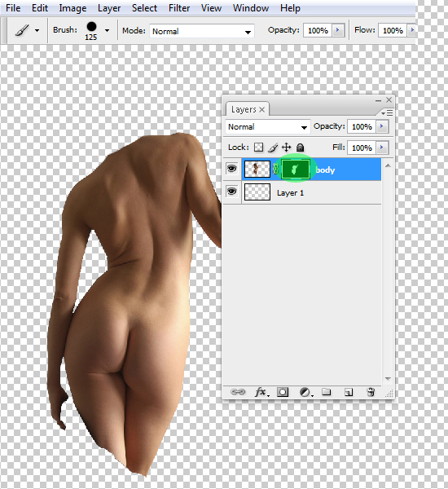Hide Layer 1

(232, 192)
